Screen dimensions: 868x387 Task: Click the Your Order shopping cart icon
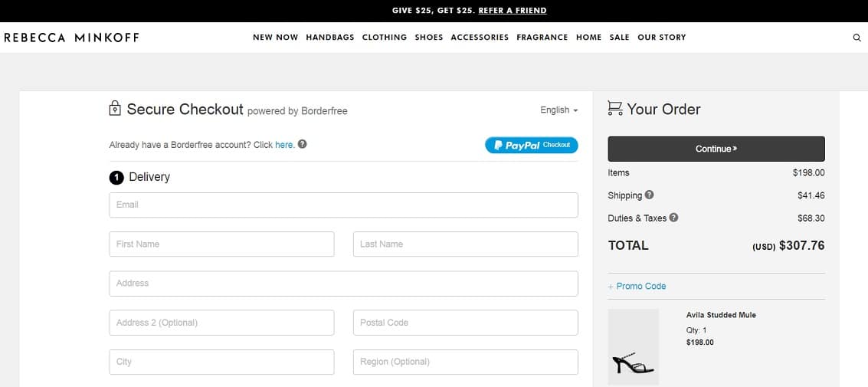[615, 108]
